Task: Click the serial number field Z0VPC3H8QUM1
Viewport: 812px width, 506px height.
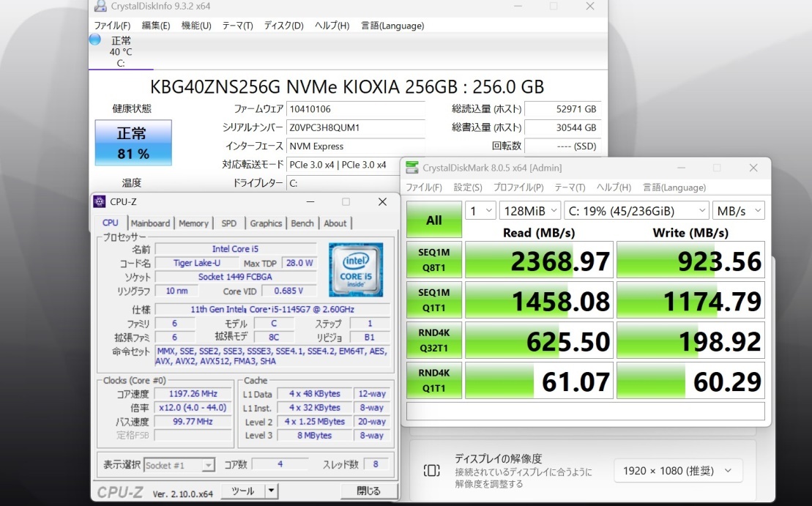Action: 356,127
